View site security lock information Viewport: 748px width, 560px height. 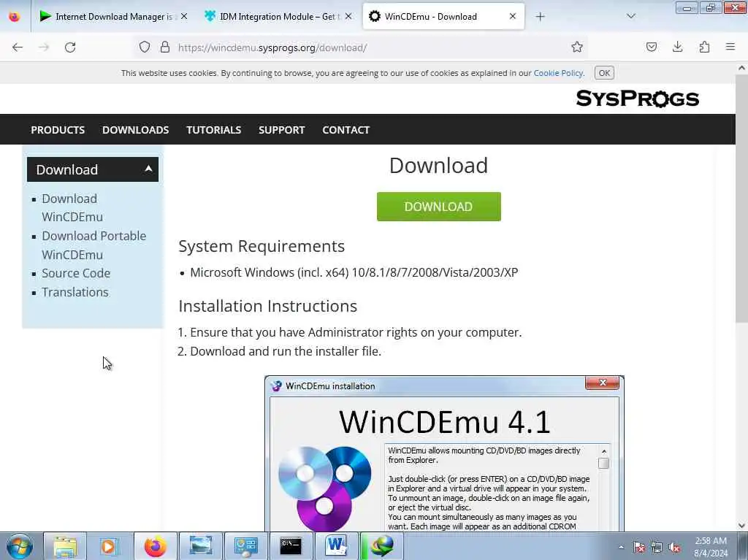tap(165, 47)
